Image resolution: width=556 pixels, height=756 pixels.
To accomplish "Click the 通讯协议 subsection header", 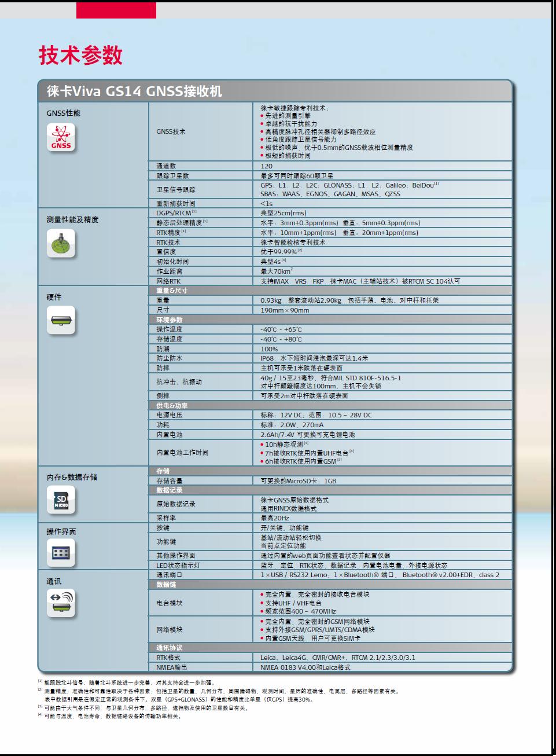I will (x=330, y=648).
